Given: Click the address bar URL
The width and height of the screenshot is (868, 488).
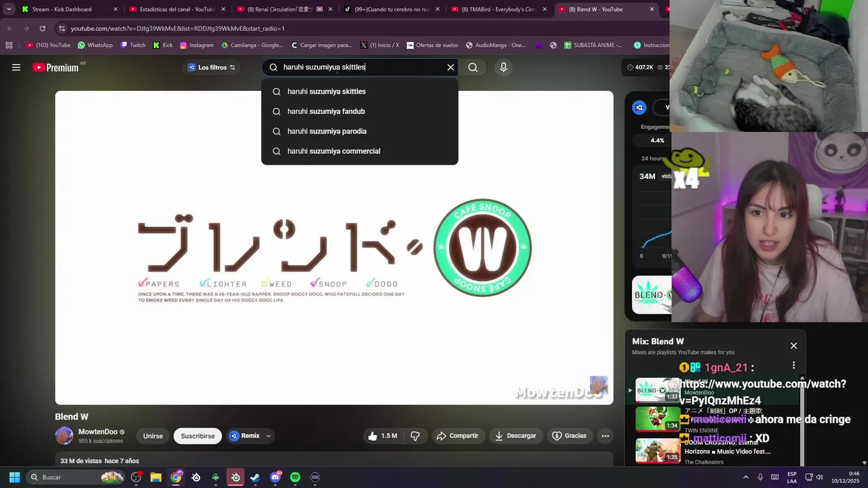Looking at the screenshot, I should (178, 28).
